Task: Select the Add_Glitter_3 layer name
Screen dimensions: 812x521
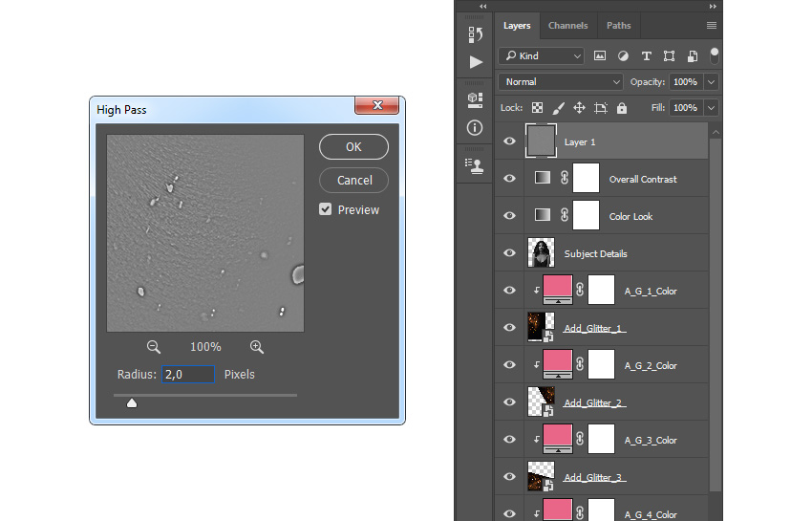Action: click(x=594, y=477)
